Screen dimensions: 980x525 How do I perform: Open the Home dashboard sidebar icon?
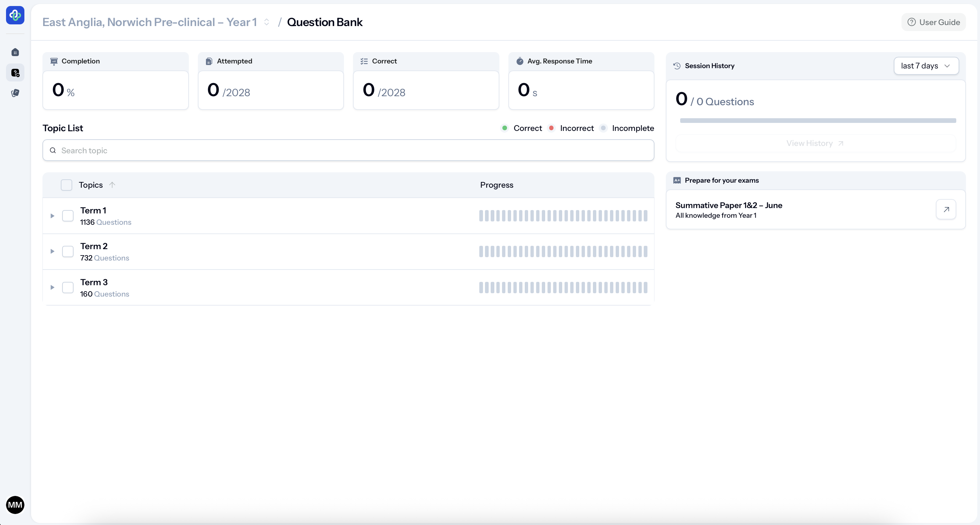15,52
